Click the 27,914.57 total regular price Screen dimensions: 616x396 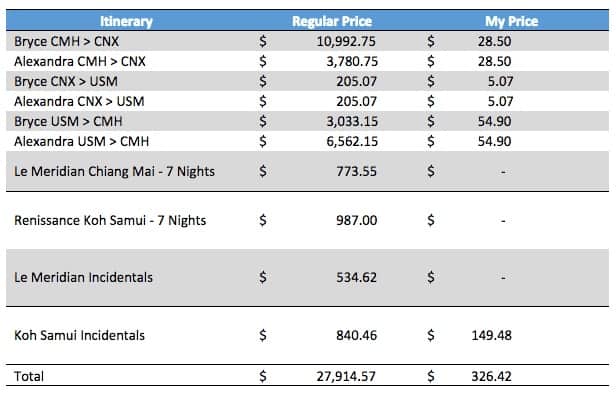coord(346,376)
